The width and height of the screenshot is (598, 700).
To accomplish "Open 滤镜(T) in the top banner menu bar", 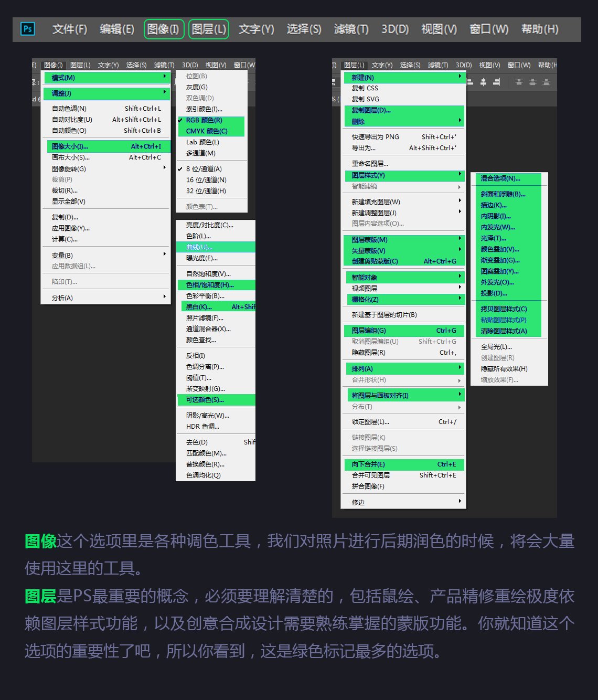I will point(351,29).
